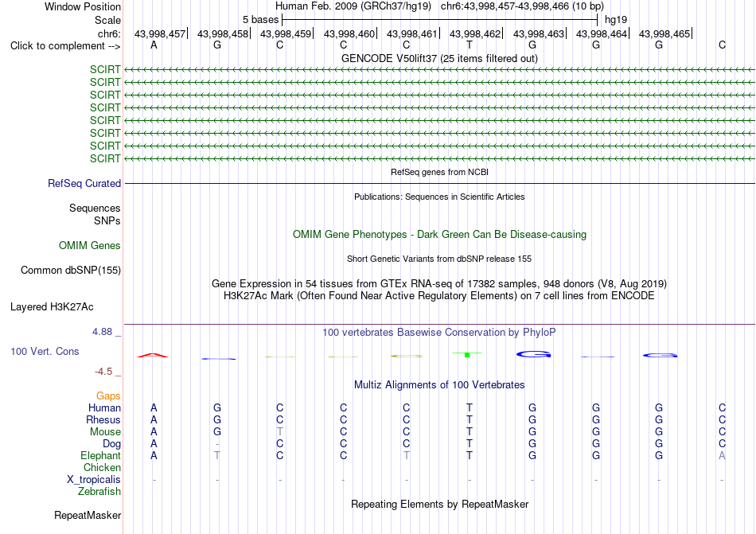Open "Publications: Sequences in Scientific Articles" title
Screen dimensions: 756x534
click(x=439, y=197)
